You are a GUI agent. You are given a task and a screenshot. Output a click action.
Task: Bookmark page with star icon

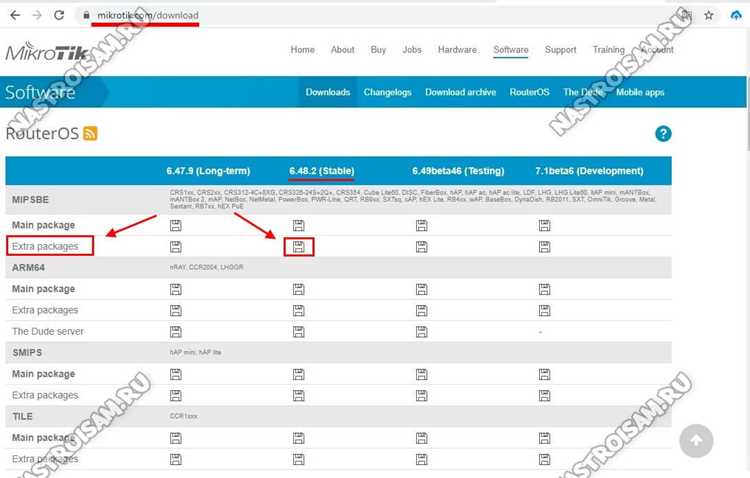pos(709,15)
